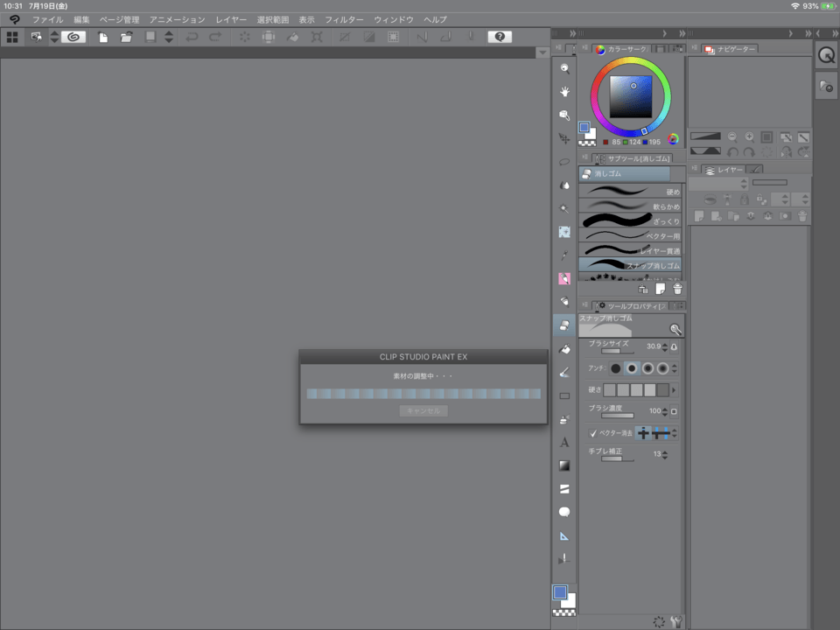Select the Hand move tool
This screenshot has width=840, height=630.
coord(564,92)
